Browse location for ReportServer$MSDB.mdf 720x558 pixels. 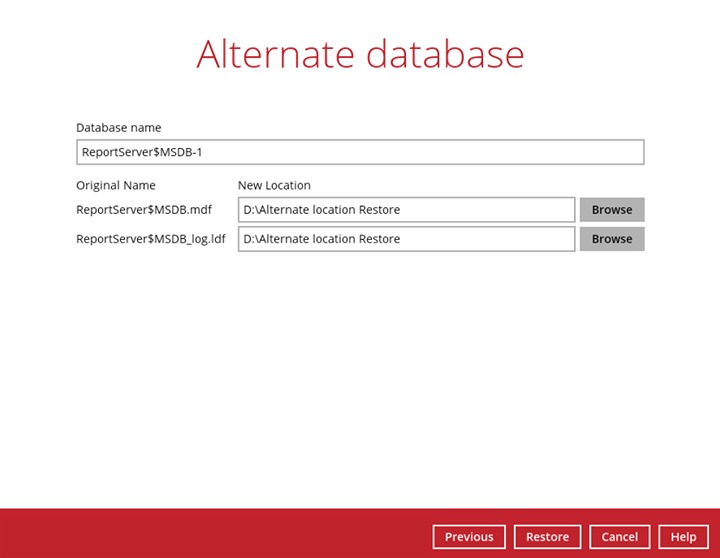(611, 210)
